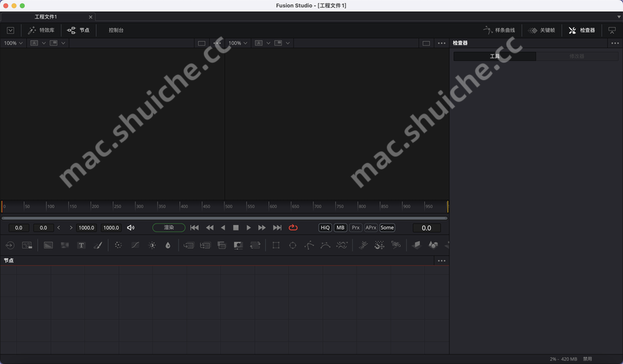Switch to the 工具 tab in Inspector
The width and height of the screenshot is (623, 364).
coord(495,56)
